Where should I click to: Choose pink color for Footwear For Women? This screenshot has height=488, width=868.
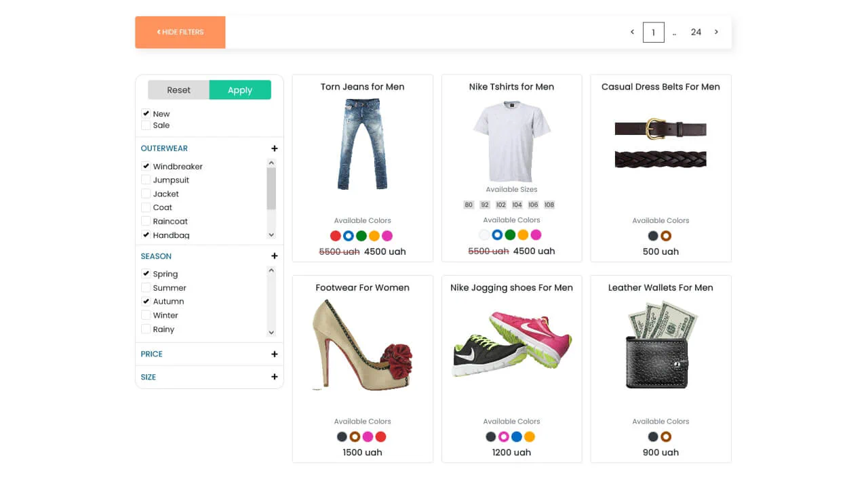[x=368, y=436]
